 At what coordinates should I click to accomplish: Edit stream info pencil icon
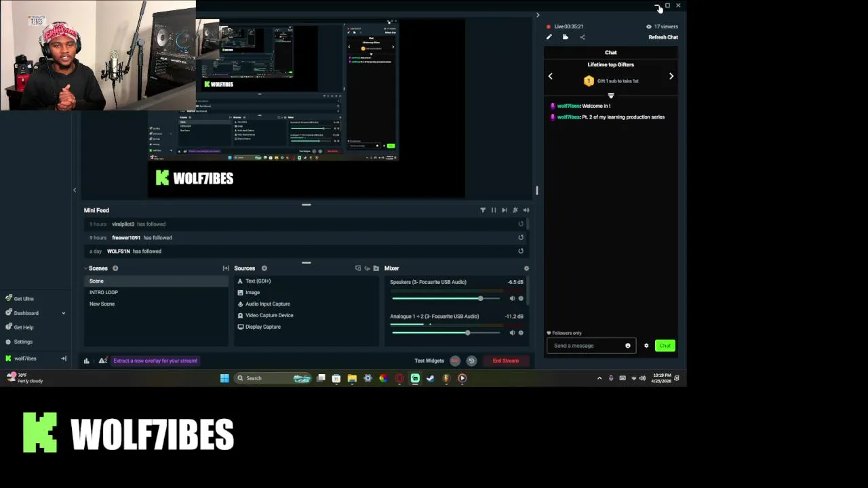point(549,37)
